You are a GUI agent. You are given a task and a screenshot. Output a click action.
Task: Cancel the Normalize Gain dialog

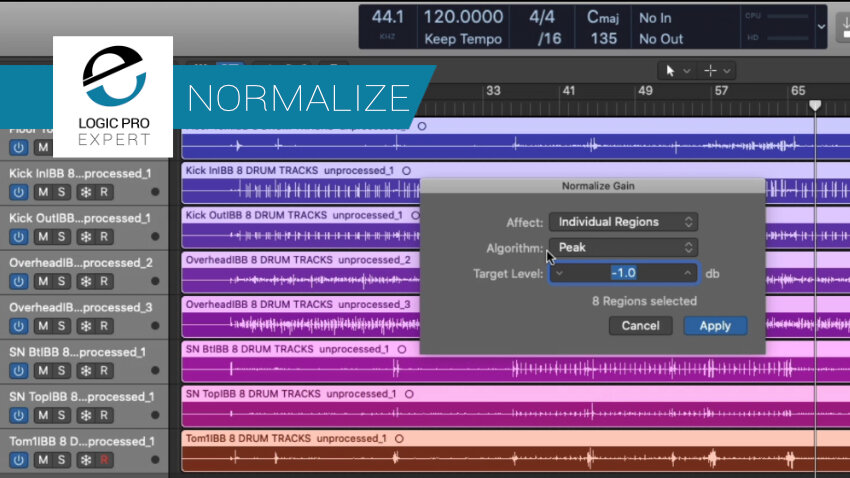[640, 326]
